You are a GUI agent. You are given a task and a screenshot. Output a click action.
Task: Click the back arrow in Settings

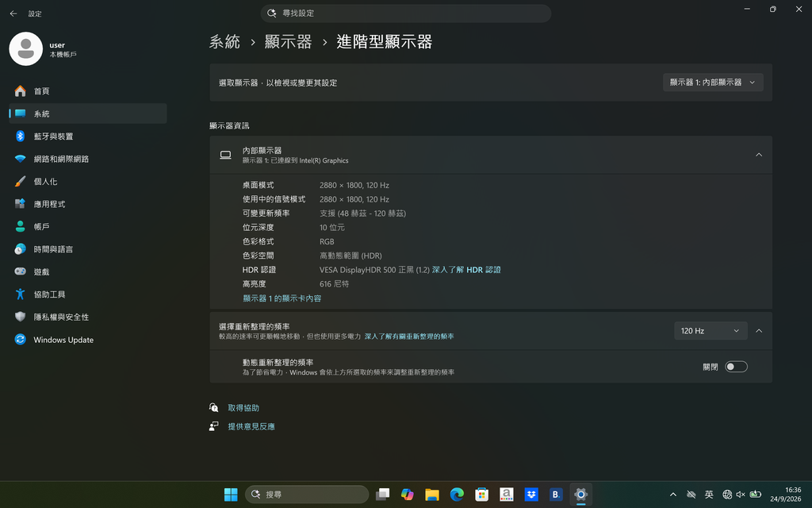13,13
